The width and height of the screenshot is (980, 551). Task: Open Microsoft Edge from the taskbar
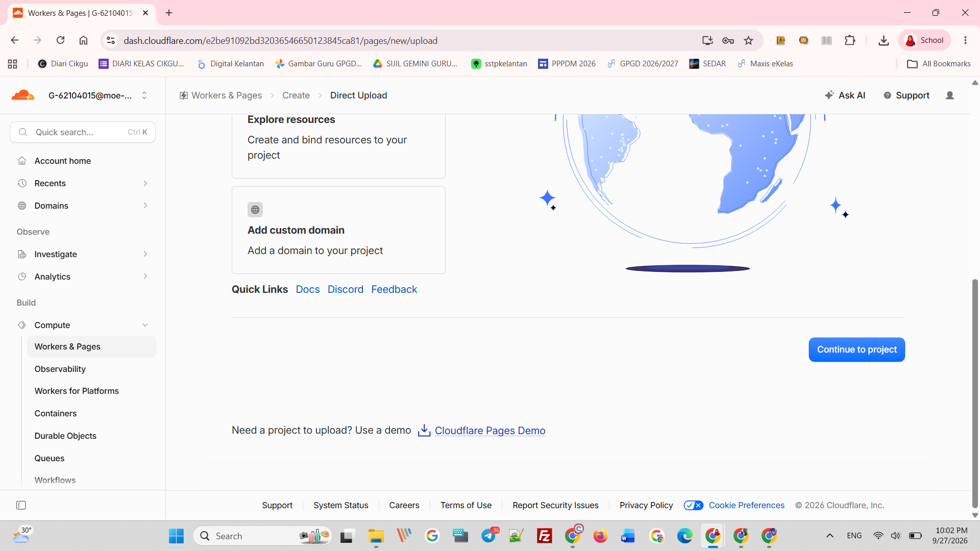(x=684, y=536)
